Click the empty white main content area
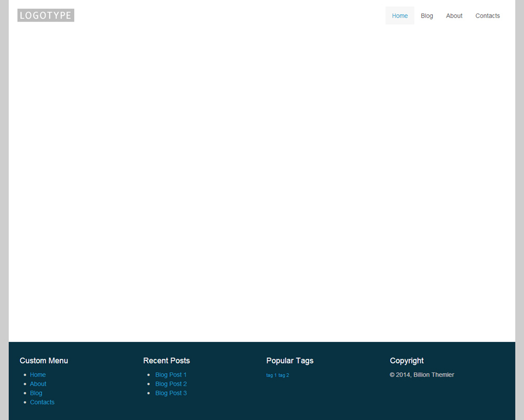The width and height of the screenshot is (524, 420). pos(262,183)
